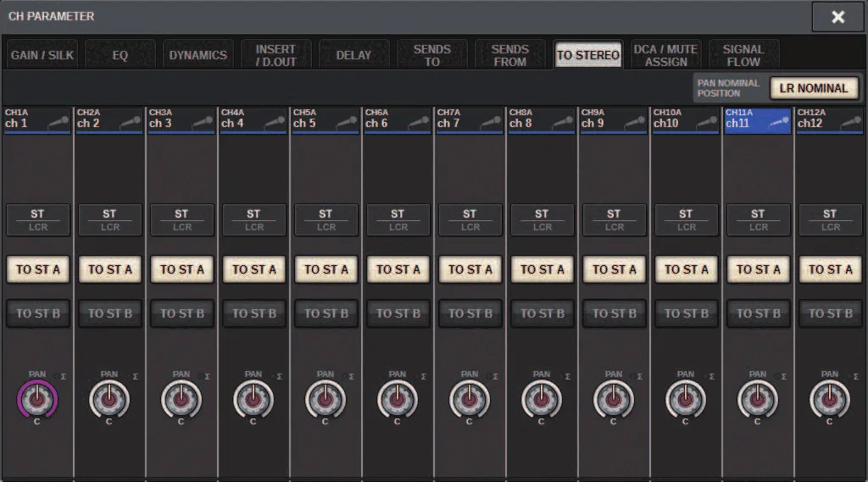Viewport: 868px width, 482px height.
Task: Select the ch 1 PAN knob
Action: (37, 399)
